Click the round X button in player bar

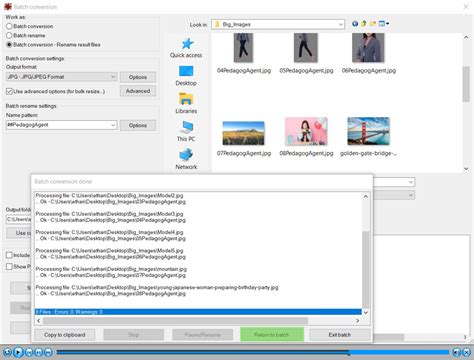[466, 352]
